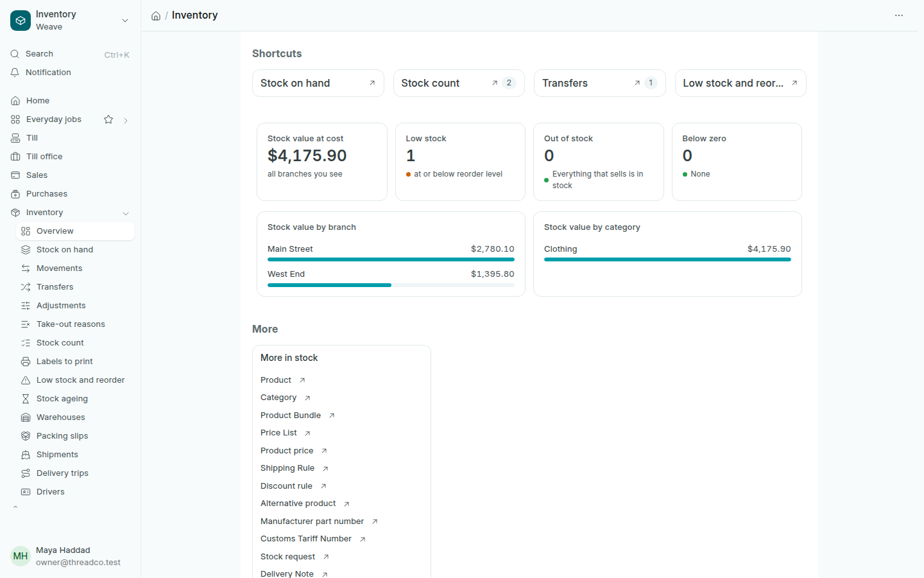The width and height of the screenshot is (924, 578).
Task: Click the Till icon in sidebar
Action: 15,138
